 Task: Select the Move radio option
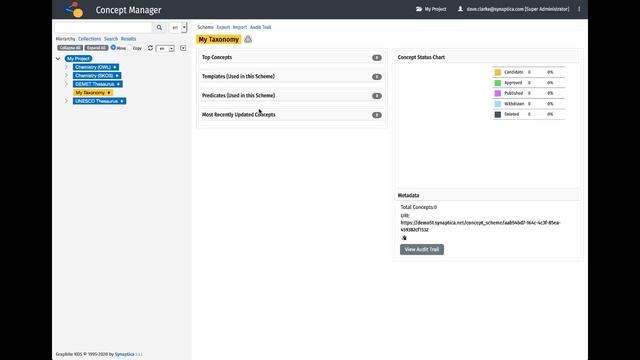113,48
